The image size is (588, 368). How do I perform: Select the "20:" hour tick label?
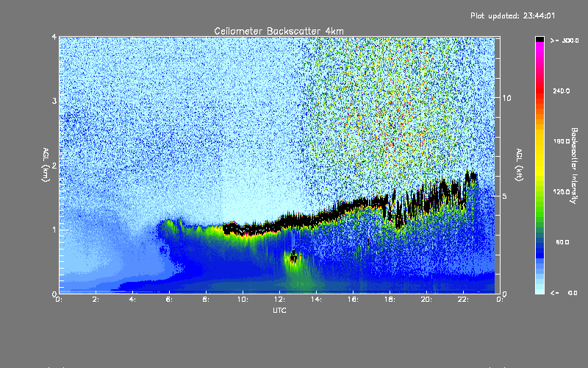click(426, 300)
